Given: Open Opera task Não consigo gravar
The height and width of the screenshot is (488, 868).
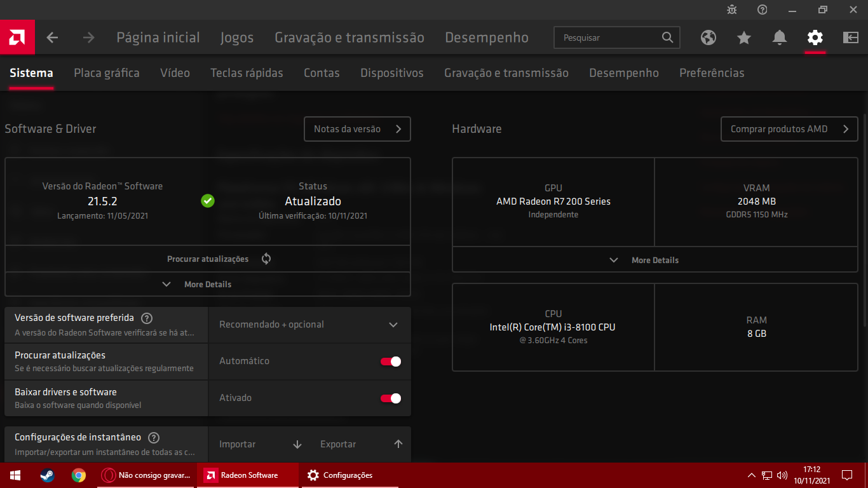Looking at the screenshot, I should 146,475.
